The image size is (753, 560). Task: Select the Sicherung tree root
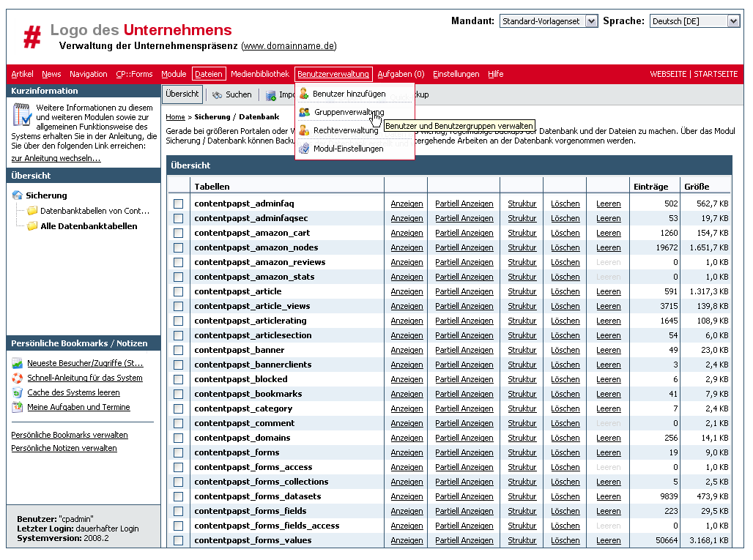click(x=47, y=195)
